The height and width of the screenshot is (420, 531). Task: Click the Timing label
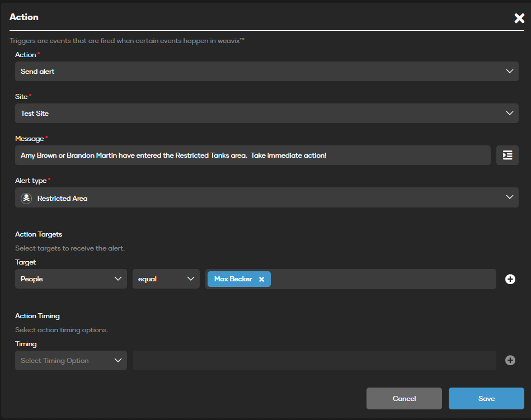click(26, 344)
